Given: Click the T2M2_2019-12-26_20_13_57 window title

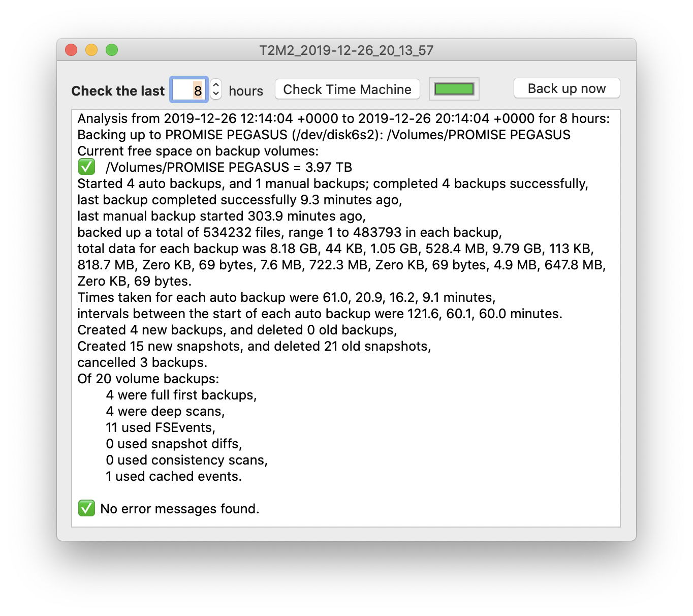Looking at the screenshot, I should coord(346,50).
